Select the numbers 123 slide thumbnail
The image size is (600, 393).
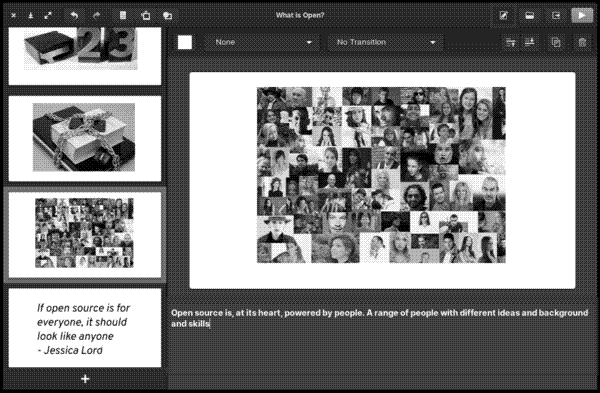pos(85,56)
